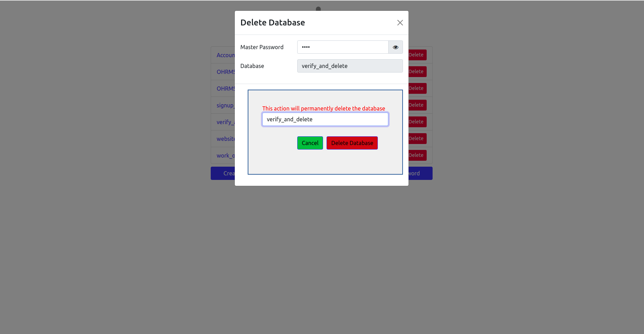Image resolution: width=644 pixels, height=334 pixels.
Task: Click Delete button in the signup_ row
Action: [x=417, y=105]
